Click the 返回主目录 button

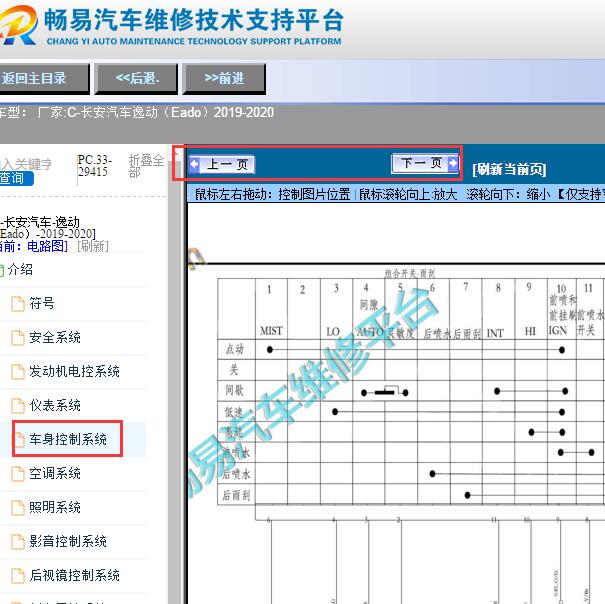[43, 79]
